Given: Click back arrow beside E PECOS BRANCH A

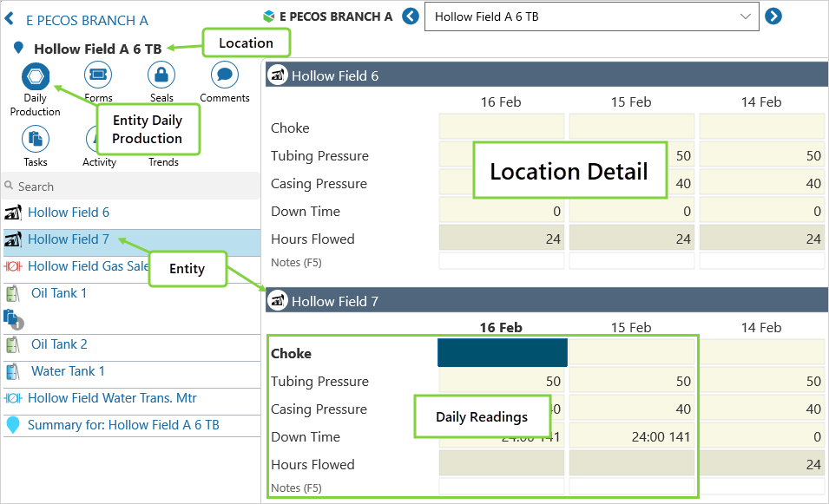Looking at the screenshot, I should (x=10, y=20).
